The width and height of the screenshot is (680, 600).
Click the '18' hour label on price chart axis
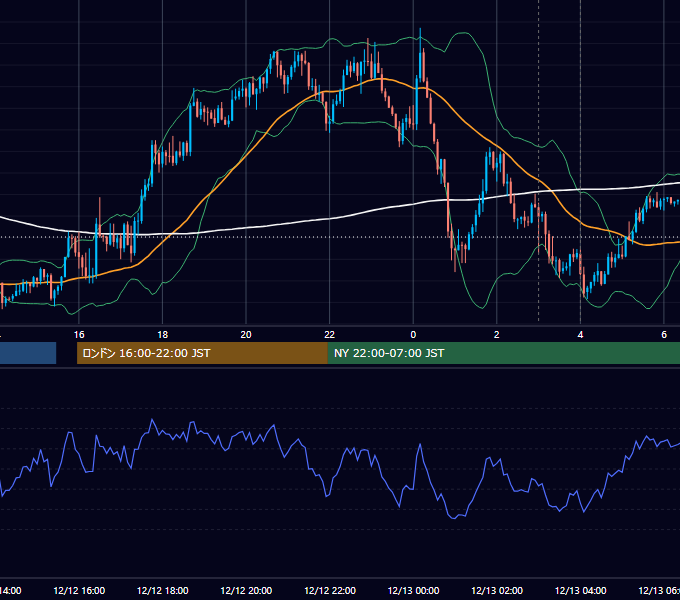point(162,335)
